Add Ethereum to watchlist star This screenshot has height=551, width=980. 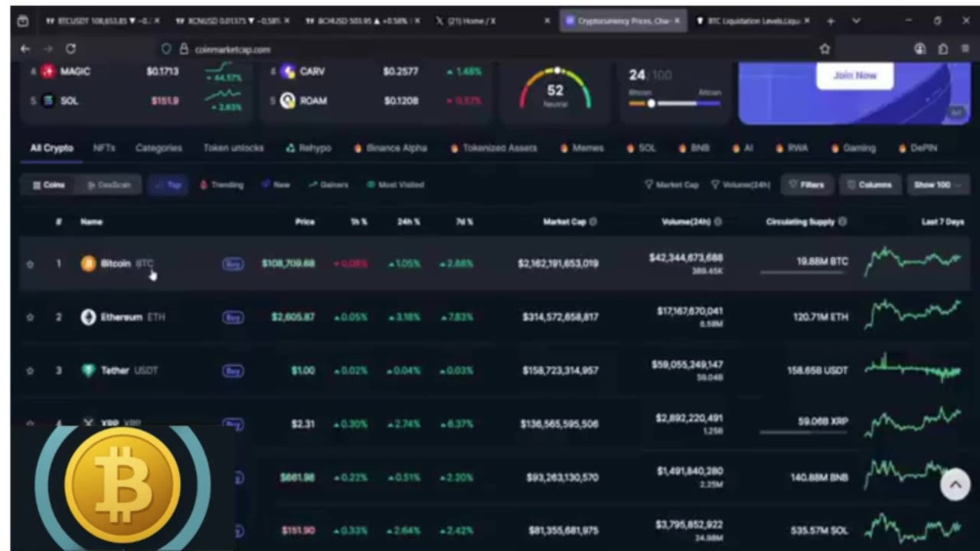[x=30, y=317]
